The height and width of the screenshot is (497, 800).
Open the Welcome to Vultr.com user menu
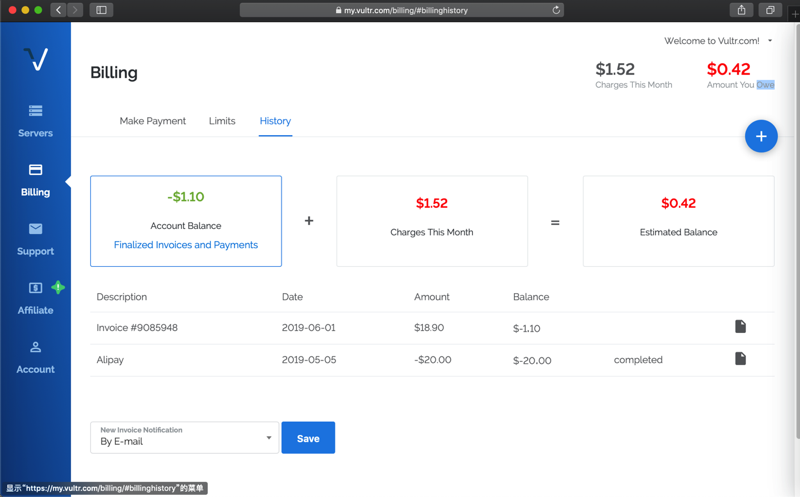click(x=718, y=41)
